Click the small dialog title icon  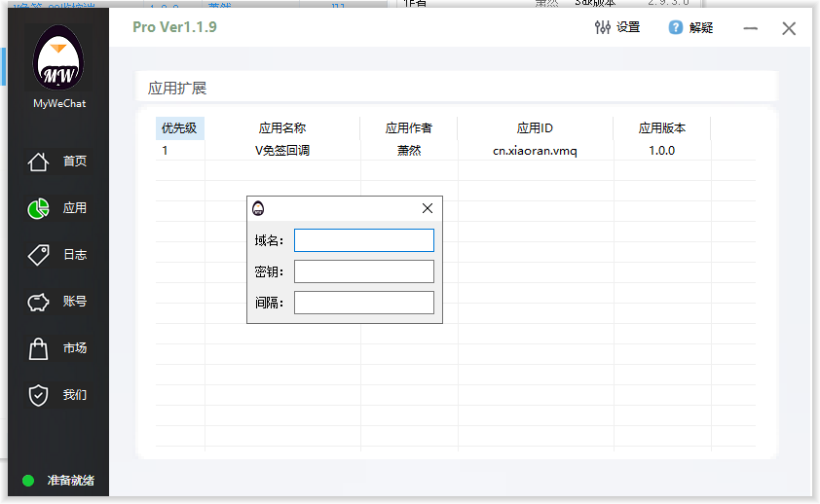[258, 208]
